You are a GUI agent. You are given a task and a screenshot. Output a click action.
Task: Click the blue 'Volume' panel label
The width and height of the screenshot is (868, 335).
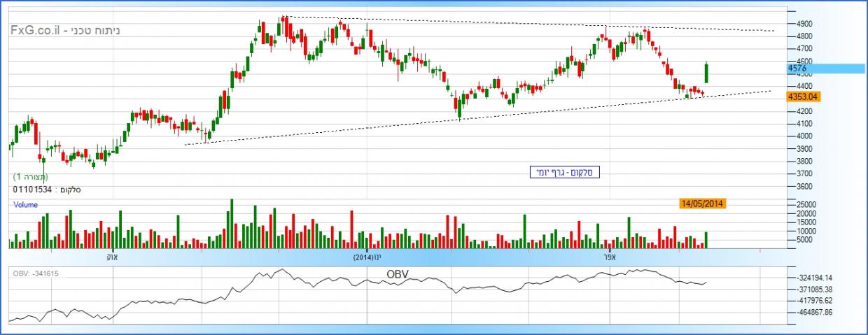[x=25, y=205]
